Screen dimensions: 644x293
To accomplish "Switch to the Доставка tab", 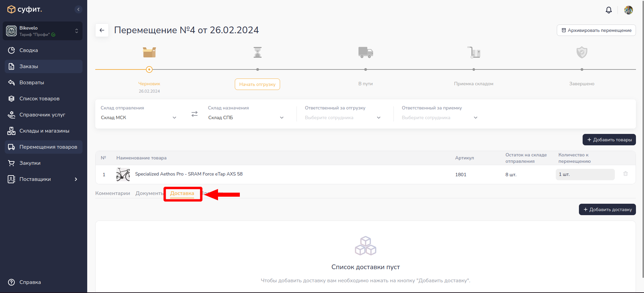I will (x=182, y=193).
